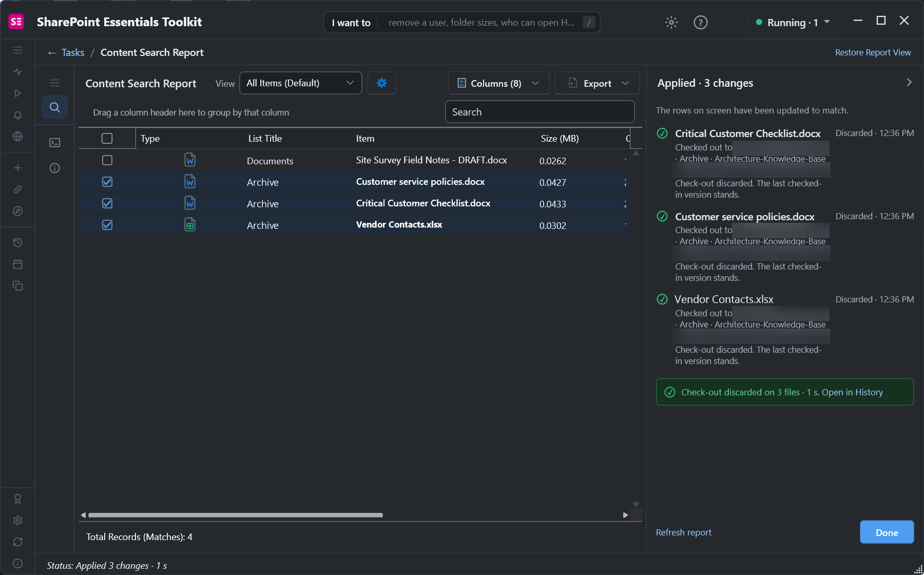Collapse the Applied changes panel with the chevron
Screen dimensions: 924x575
pyautogui.click(x=909, y=82)
